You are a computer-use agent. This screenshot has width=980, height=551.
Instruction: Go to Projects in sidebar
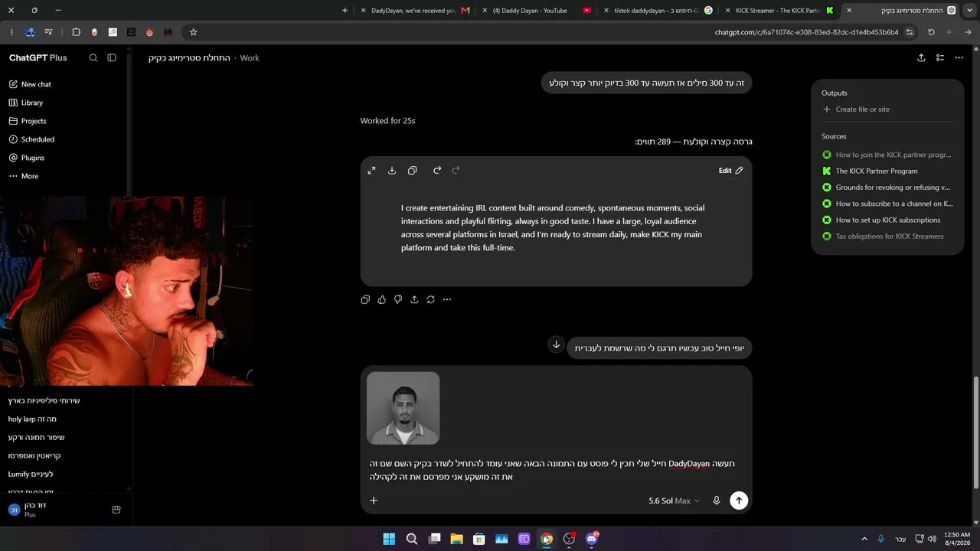pyautogui.click(x=28, y=121)
